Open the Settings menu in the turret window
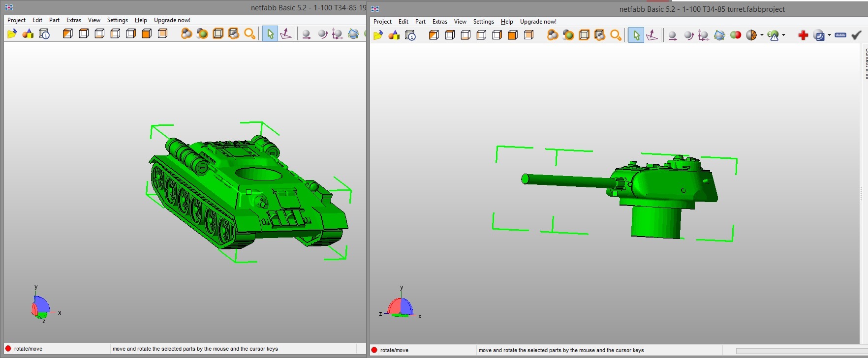The height and width of the screenshot is (358, 868). [x=484, y=22]
